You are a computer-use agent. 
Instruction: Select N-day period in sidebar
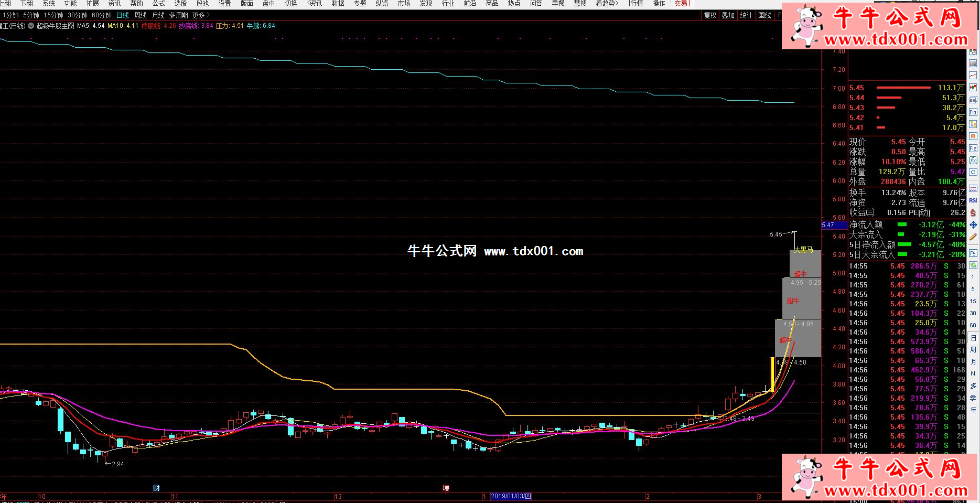973,373
